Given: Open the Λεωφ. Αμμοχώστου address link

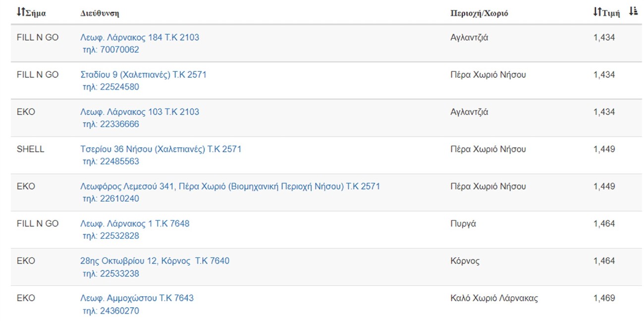Looking at the screenshot, I should (x=137, y=298).
